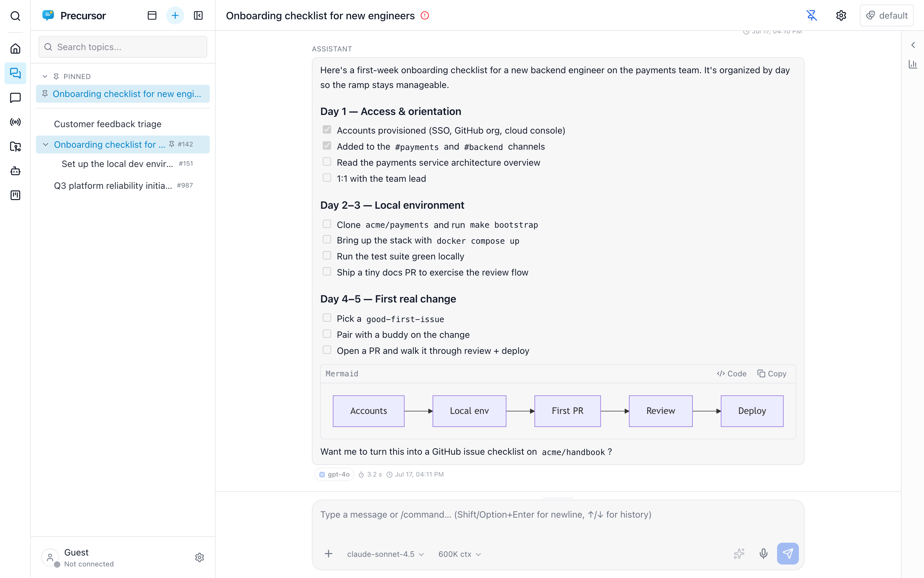Open the default theme selector
The image size is (924, 578).
click(x=886, y=15)
